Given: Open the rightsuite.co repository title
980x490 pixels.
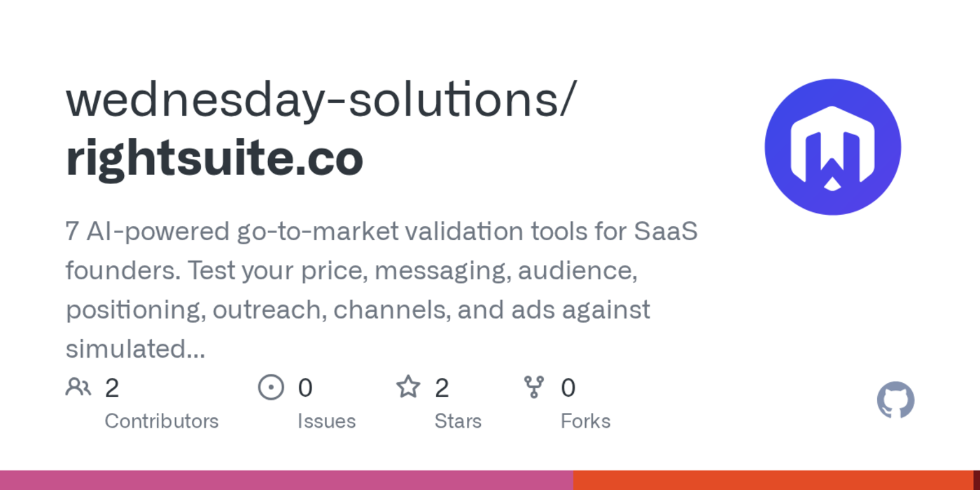Looking at the screenshot, I should pos(214,158).
